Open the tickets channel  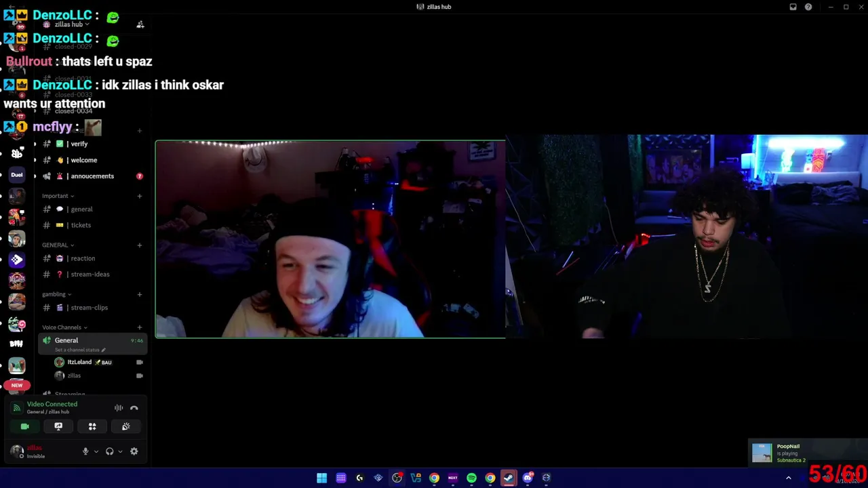(x=91, y=225)
